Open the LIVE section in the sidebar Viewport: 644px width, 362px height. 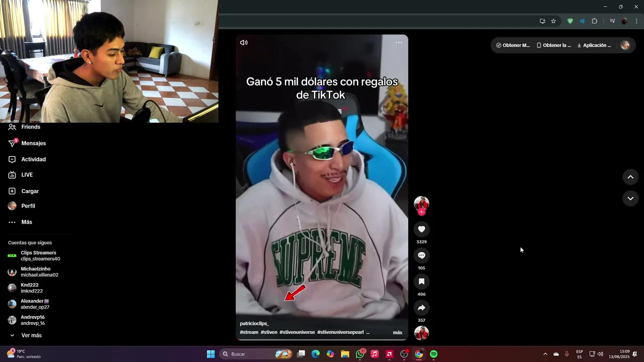21,175
